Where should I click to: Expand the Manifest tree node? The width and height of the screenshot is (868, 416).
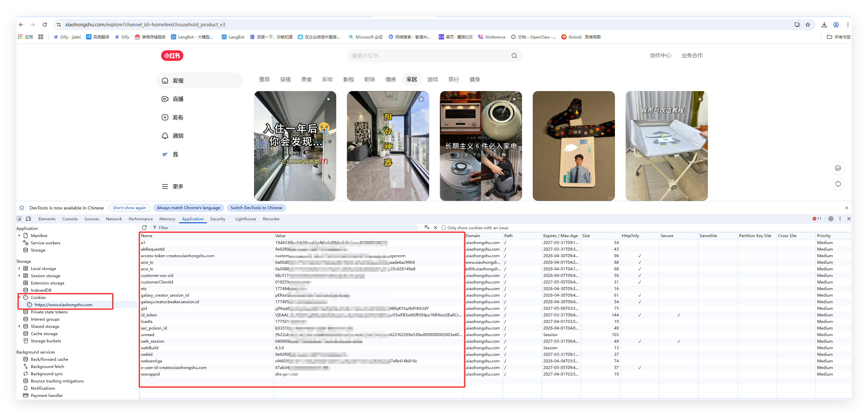19,236
